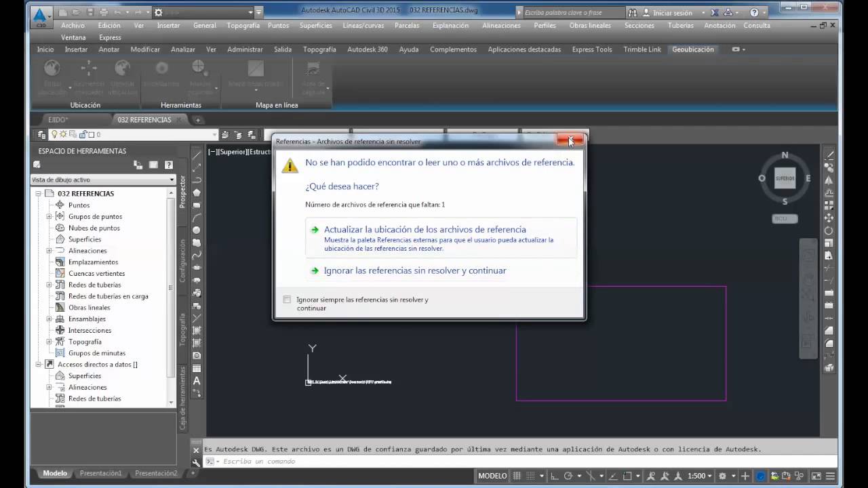Click the Save icon in quick access toolbar
This screenshot has width=868, height=488.
tap(90, 12)
